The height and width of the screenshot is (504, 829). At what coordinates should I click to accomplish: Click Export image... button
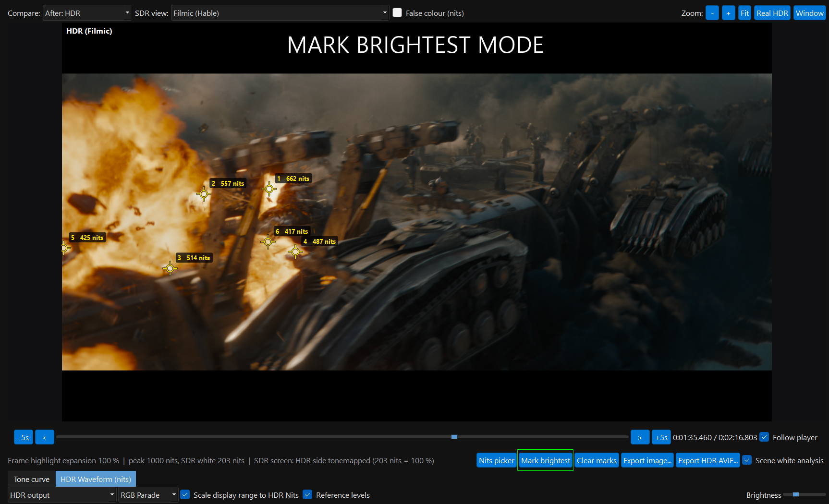[x=647, y=460]
